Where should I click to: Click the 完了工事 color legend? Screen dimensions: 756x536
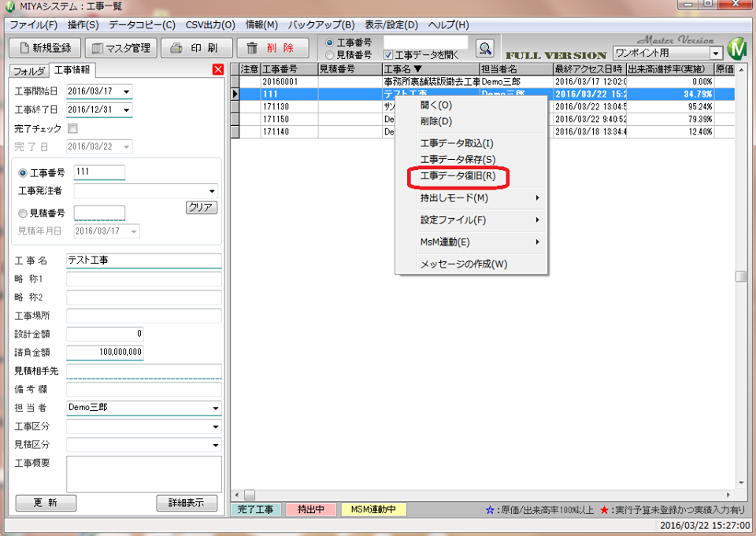pos(255,509)
